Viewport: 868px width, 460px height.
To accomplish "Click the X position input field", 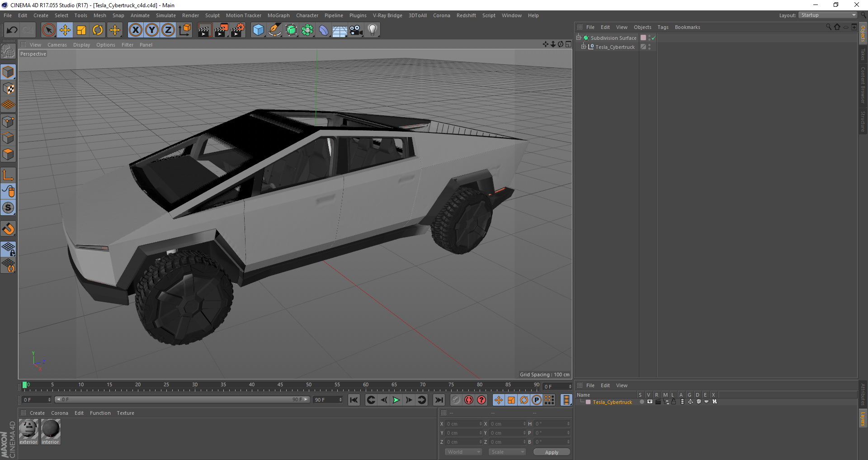I will (x=463, y=424).
